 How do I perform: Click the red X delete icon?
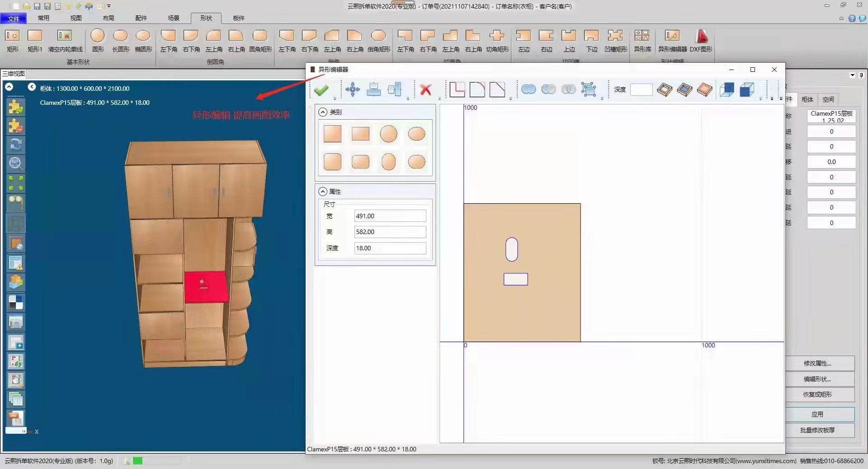(x=425, y=90)
